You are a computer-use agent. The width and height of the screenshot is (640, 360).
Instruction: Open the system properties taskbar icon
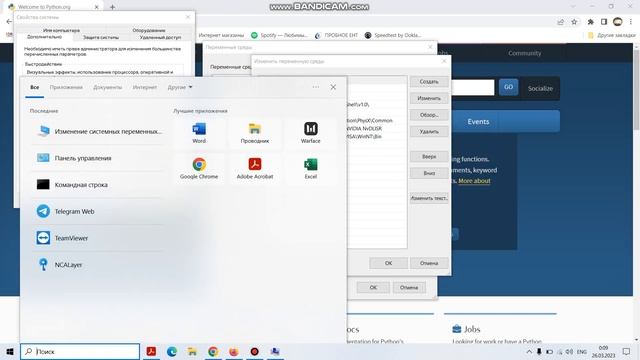point(275,351)
